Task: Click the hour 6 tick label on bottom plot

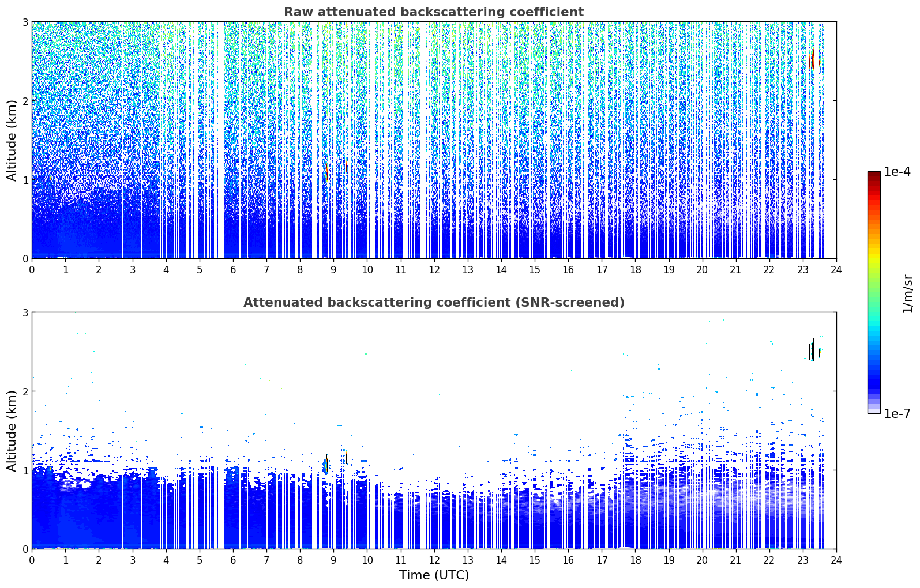Action: tap(233, 560)
